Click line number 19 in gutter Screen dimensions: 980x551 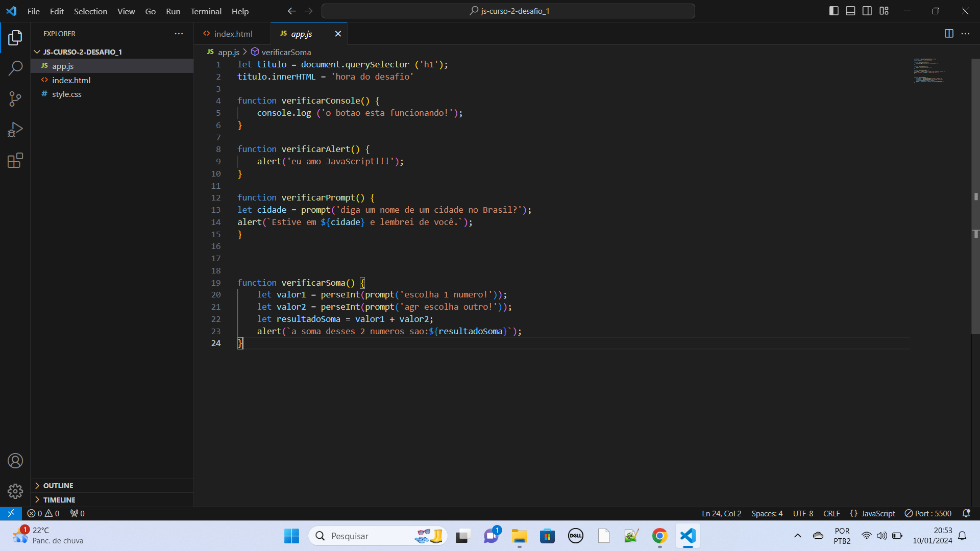[x=216, y=283]
